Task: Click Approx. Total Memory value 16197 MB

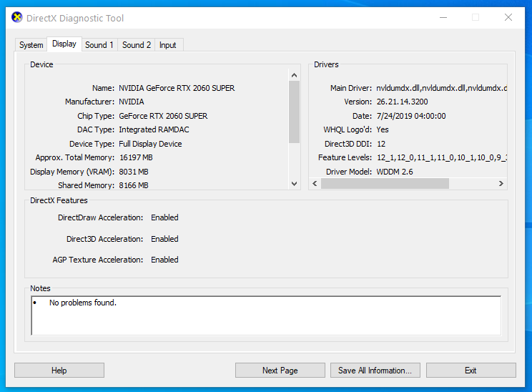Action: pyautogui.click(x=136, y=157)
